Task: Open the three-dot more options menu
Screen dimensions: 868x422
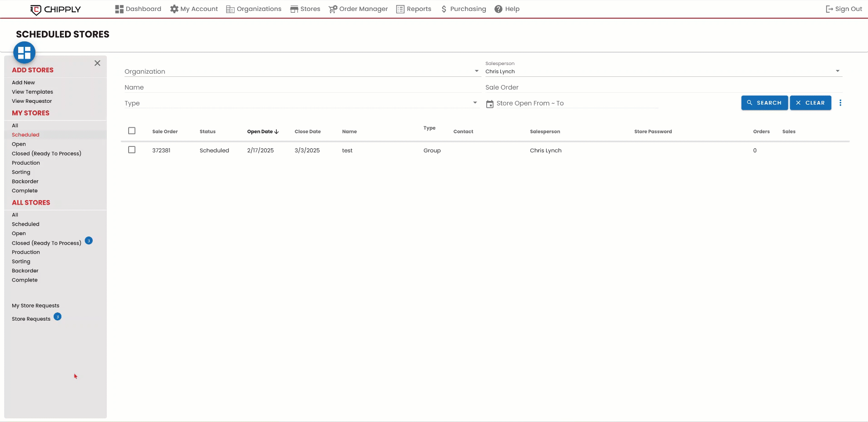Action: (840, 103)
